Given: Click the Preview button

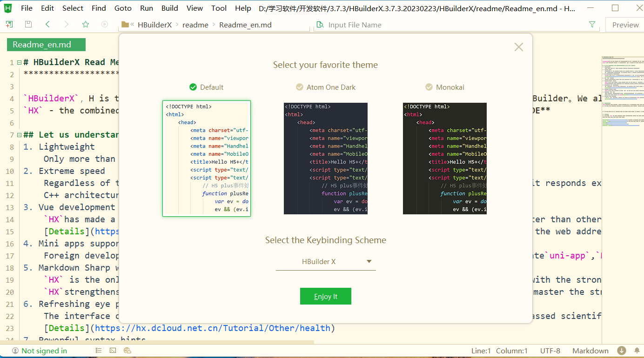Looking at the screenshot, I should [625, 25].
